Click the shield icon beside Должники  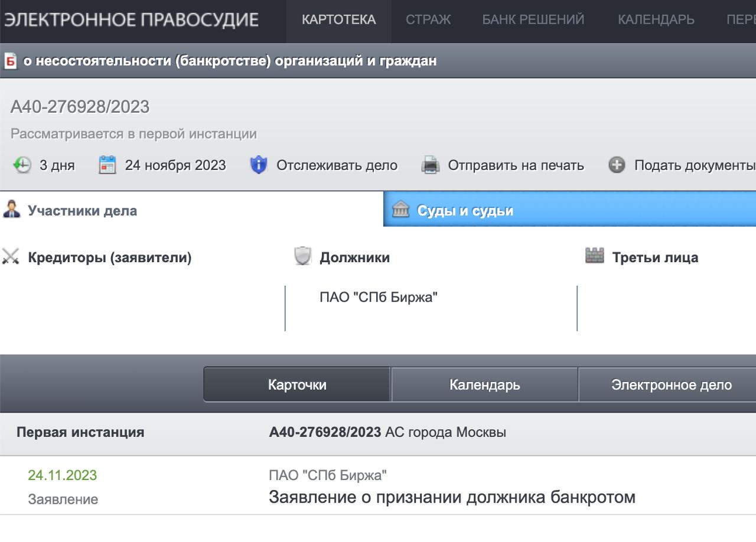(x=302, y=256)
